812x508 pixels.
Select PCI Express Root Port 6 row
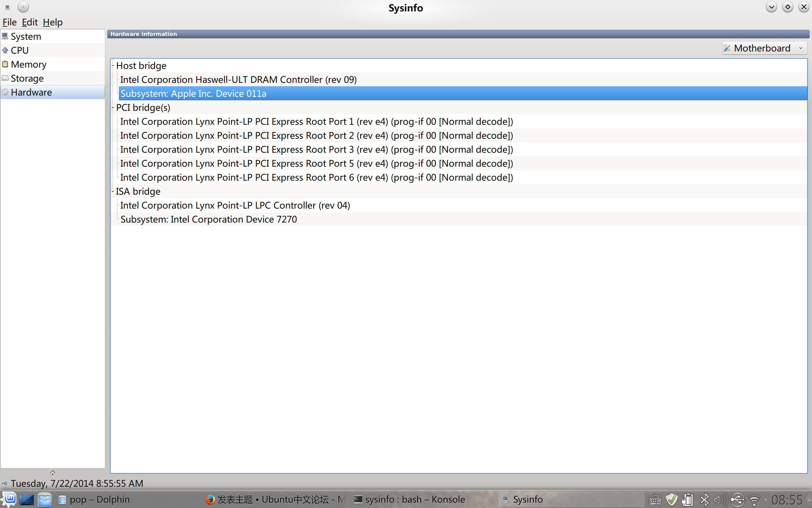[463, 177]
